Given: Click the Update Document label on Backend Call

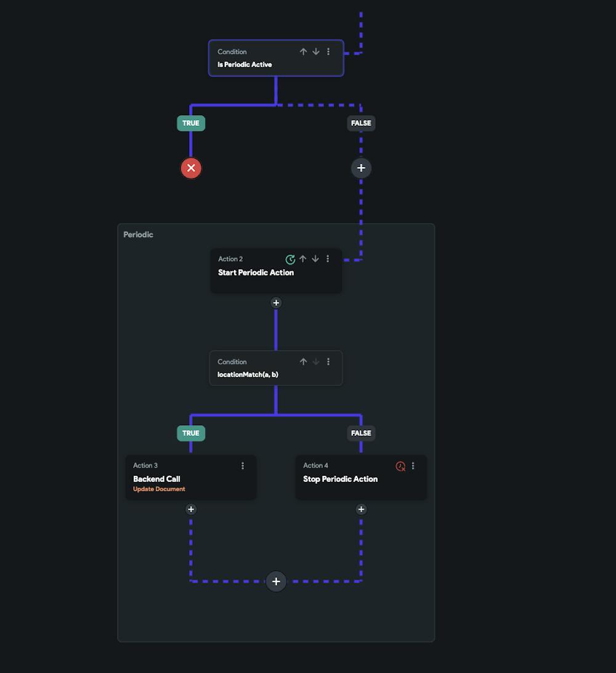Looking at the screenshot, I should point(158,489).
